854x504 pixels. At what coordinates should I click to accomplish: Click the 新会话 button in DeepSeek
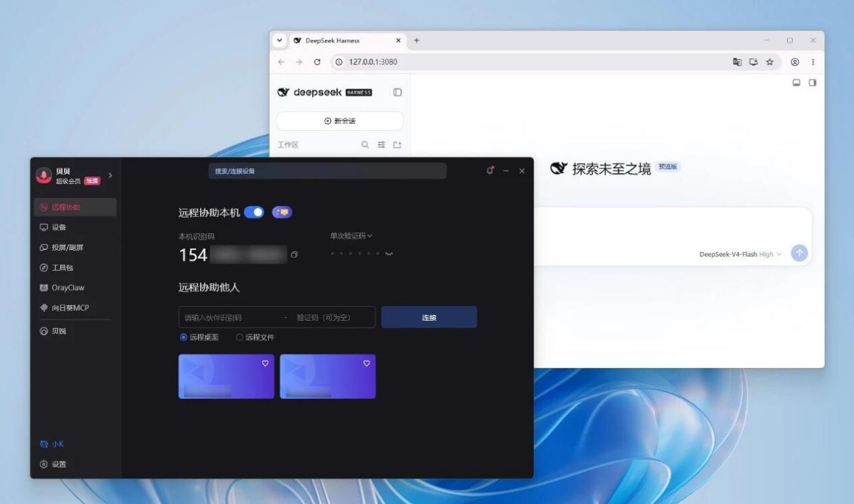click(x=340, y=121)
